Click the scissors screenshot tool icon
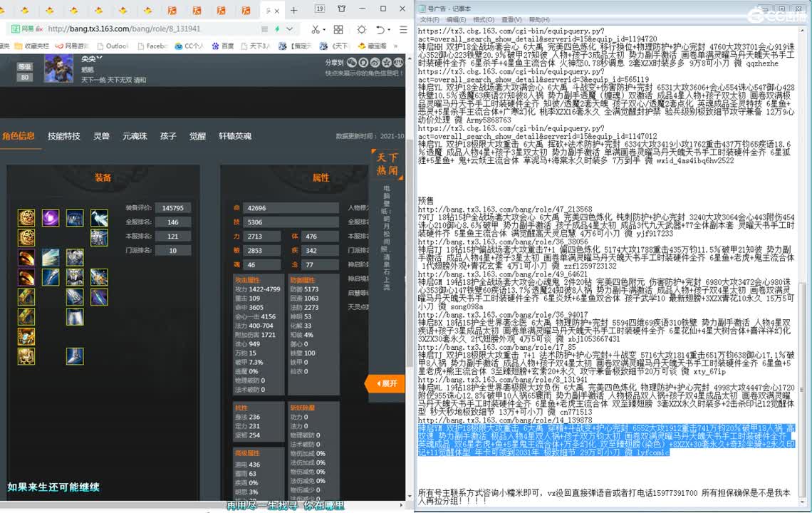The height and width of the screenshot is (513, 812). point(316,29)
